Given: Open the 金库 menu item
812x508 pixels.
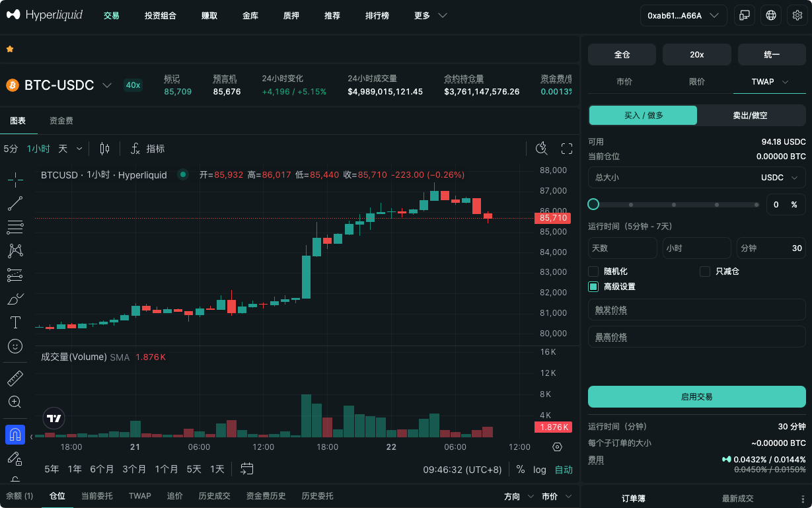Looking at the screenshot, I should 250,15.
